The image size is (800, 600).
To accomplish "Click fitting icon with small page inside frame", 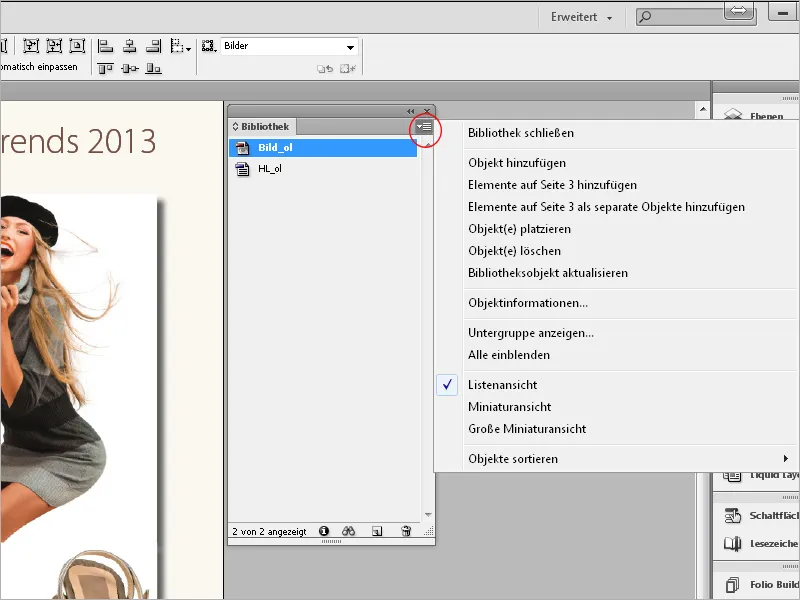I will coord(77,46).
